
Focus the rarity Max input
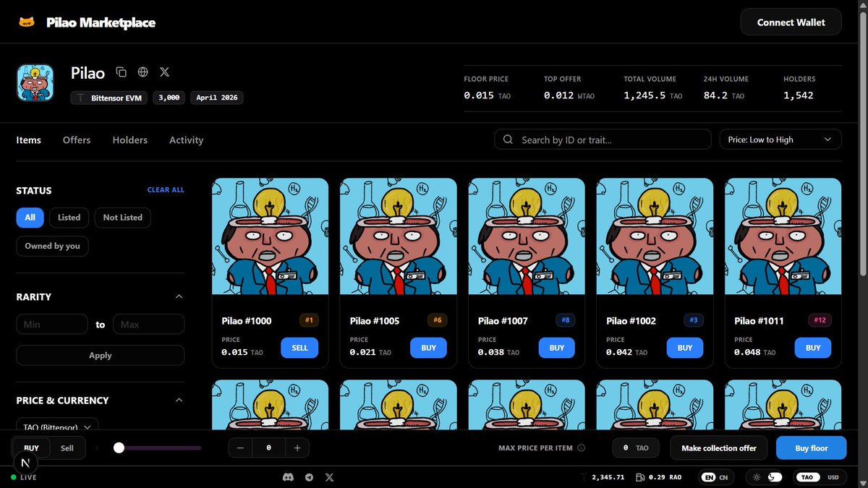(x=148, y=325)
